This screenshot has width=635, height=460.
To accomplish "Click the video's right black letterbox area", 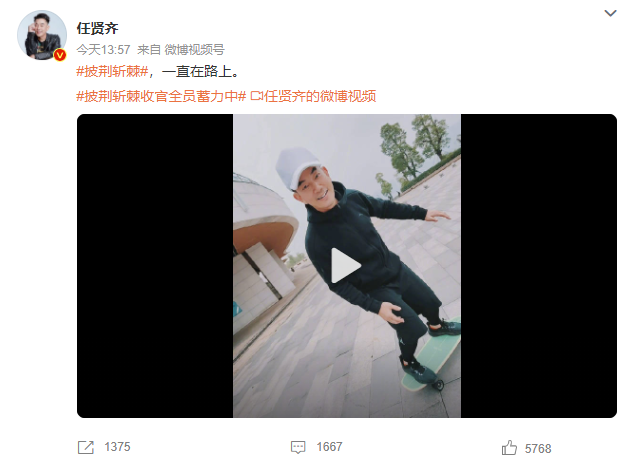I will click(539, 266).
